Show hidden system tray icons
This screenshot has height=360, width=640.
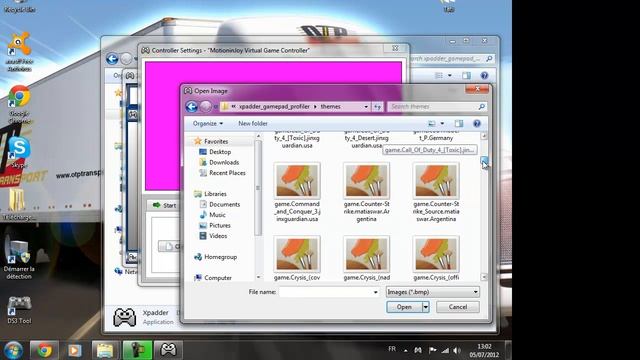click(x=405, y=351)
